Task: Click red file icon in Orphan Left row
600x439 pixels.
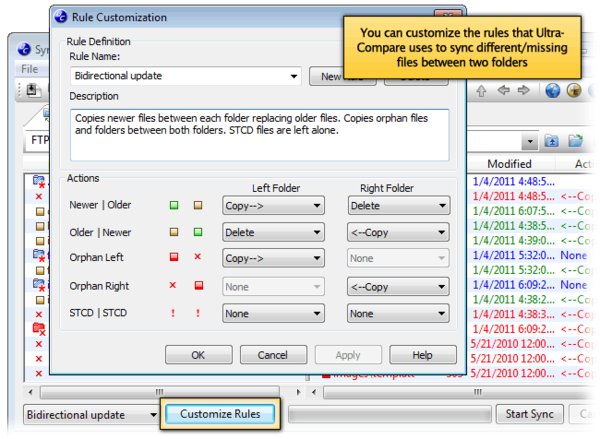Action: (174, 257)
